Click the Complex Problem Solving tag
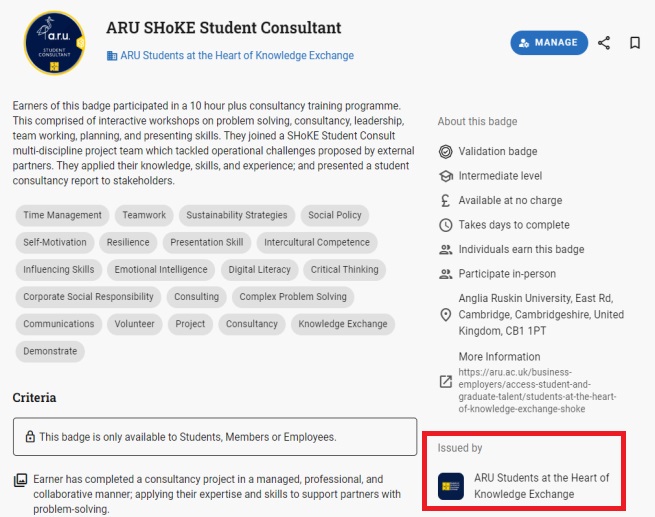The height and width of the screenshot is (517, 655). (293, 297)
